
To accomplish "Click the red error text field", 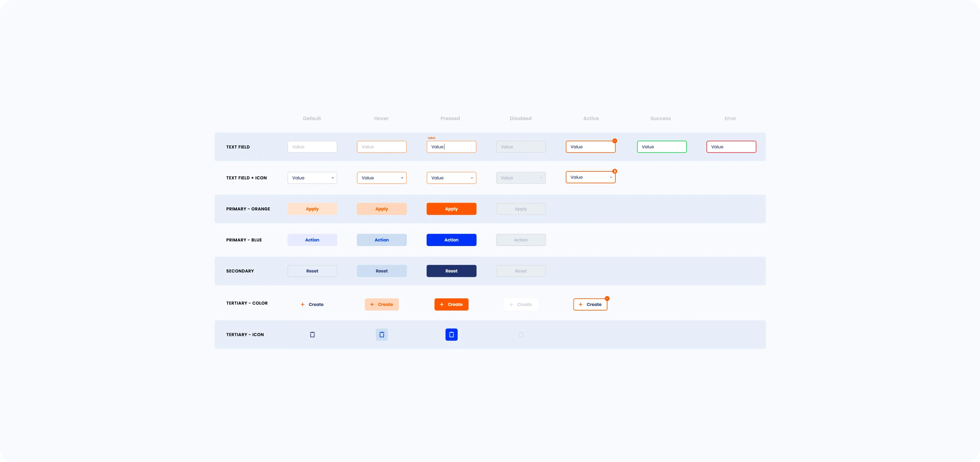I will pyautogui.click(x=731, y=147).
